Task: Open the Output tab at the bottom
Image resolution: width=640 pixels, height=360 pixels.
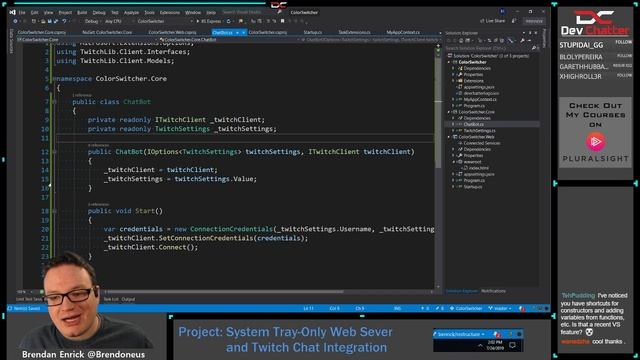Action: pos(128,299)
